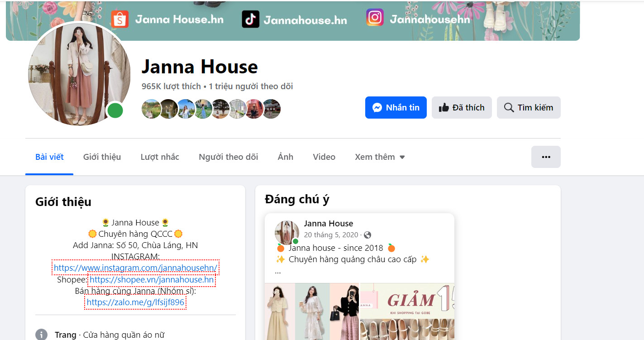
Task: Open the Ảnh tab
Action: coord(285,157)
